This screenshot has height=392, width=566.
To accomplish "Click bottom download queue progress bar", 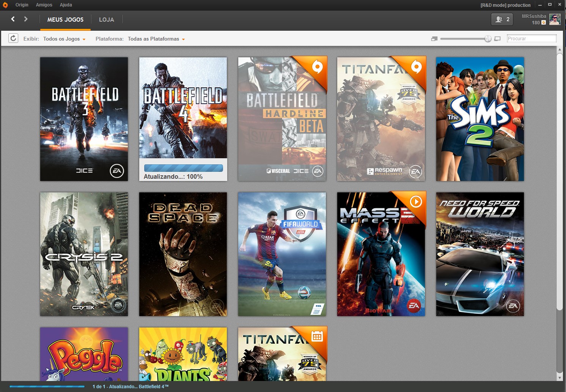I will 47,386.
